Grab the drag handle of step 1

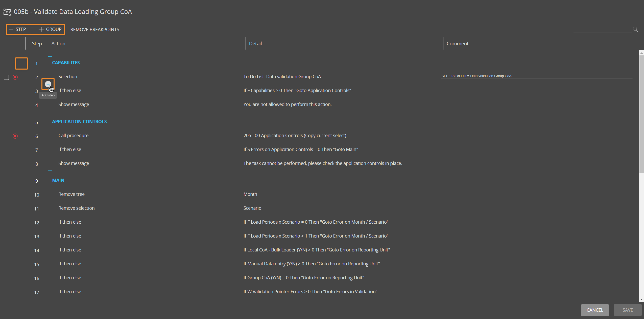[21, 63]
